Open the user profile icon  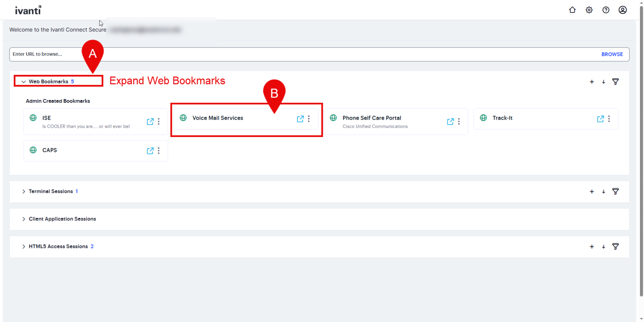(x=622, y=10)
